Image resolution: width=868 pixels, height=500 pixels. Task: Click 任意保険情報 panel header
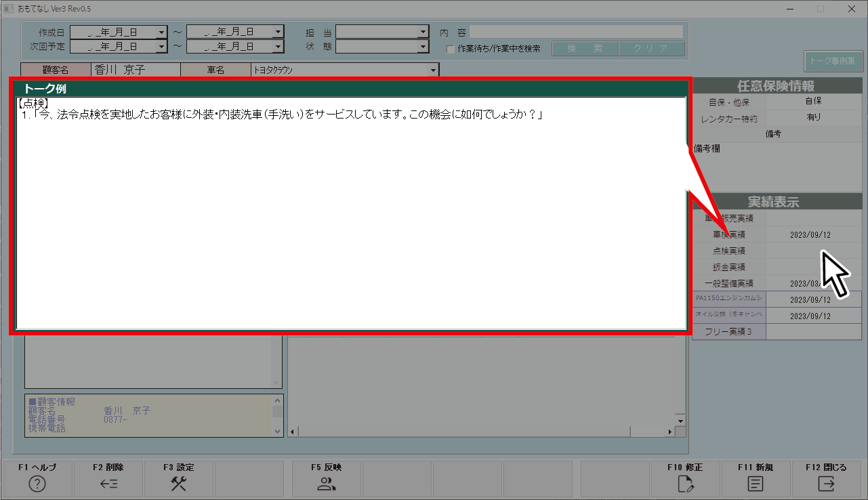(x=777, y=85)
